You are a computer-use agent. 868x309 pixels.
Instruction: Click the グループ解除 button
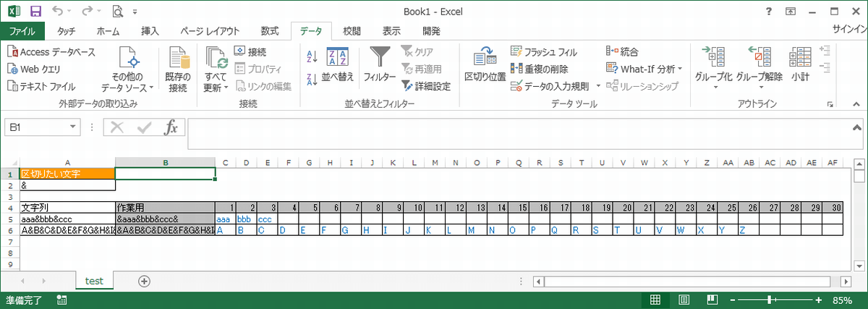tap(759, 70)
